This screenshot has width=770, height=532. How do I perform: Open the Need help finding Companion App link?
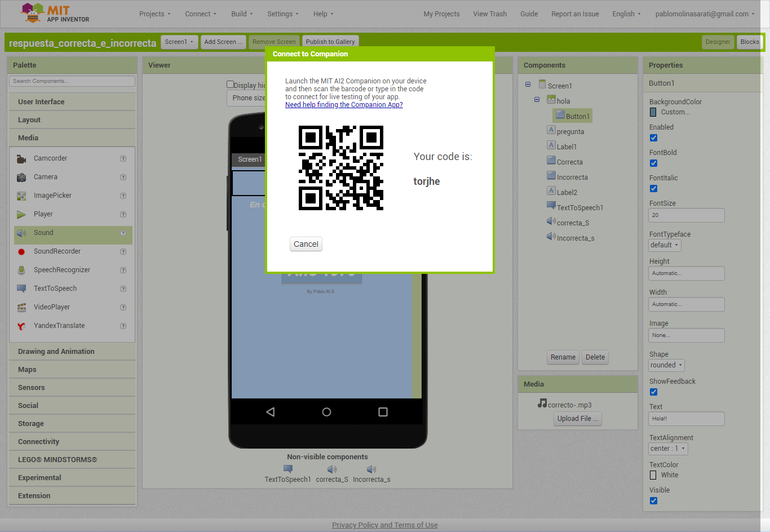(344, 105)
